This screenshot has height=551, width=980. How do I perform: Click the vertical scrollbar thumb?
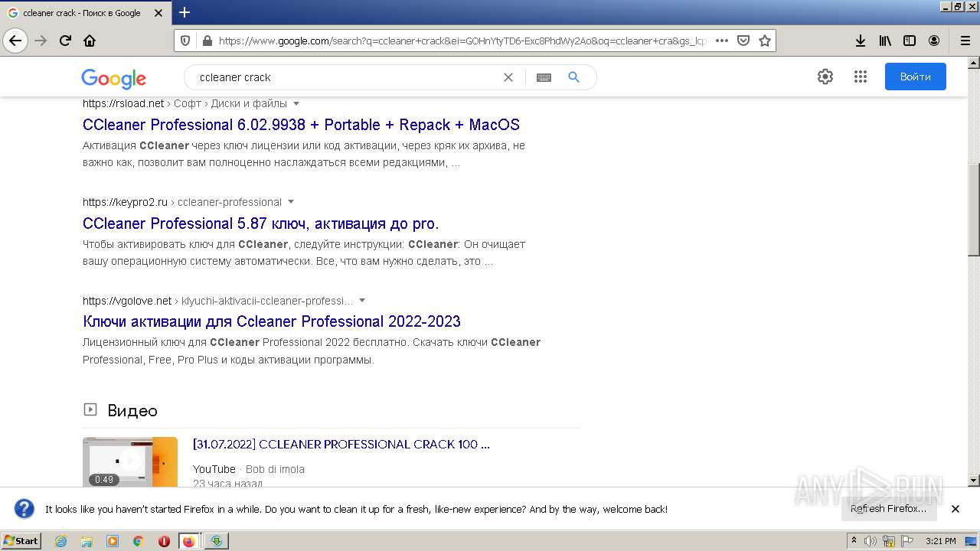(x=974, y=210)
